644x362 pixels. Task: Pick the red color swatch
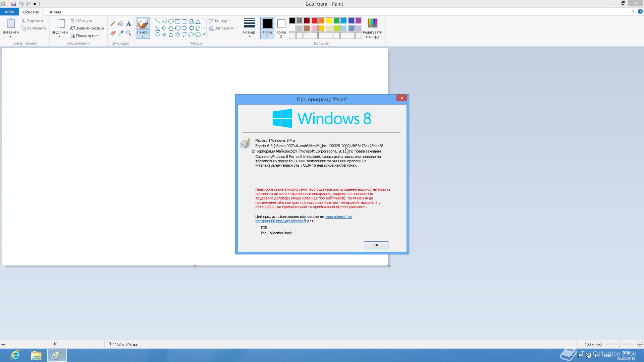click(x=314, y=21)
